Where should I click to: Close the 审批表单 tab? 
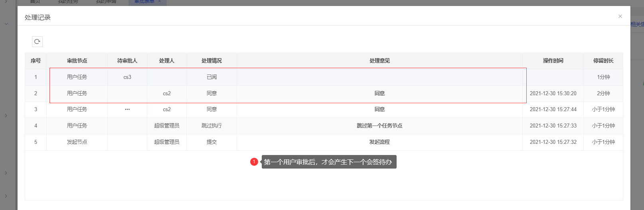tap(159, 2)
